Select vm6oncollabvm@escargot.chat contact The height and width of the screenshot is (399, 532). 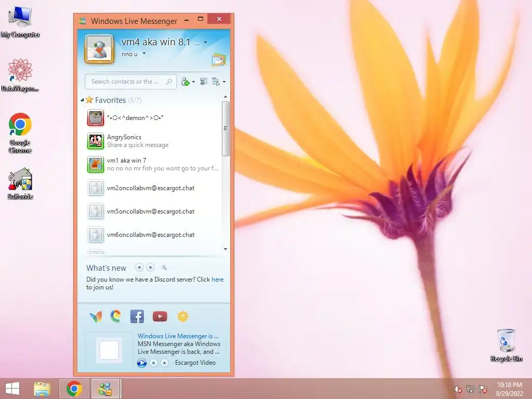153,234
